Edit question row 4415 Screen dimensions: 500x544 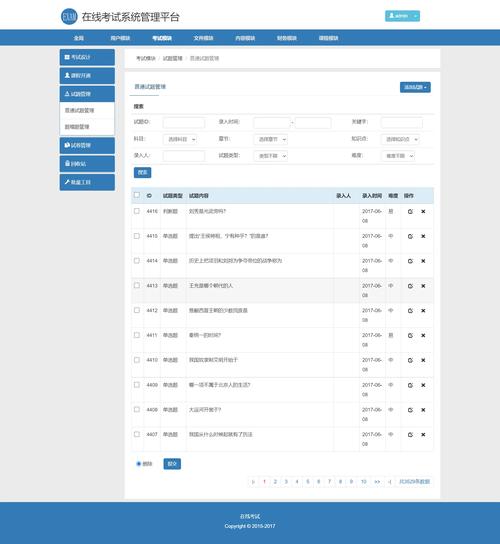click(410, 236)
